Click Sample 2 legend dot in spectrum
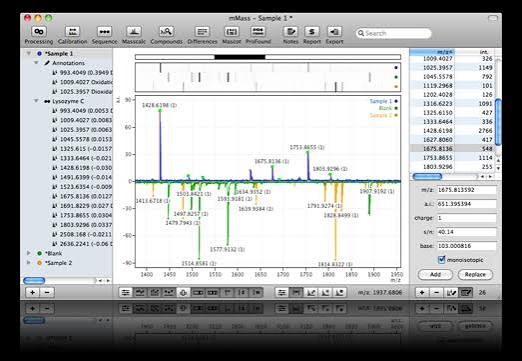 (x=396, y=115)
